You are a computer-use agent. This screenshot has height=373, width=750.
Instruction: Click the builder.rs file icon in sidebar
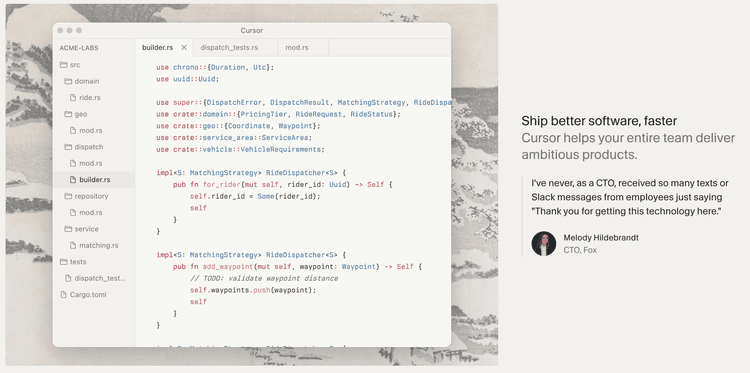(x=73, y=180)
